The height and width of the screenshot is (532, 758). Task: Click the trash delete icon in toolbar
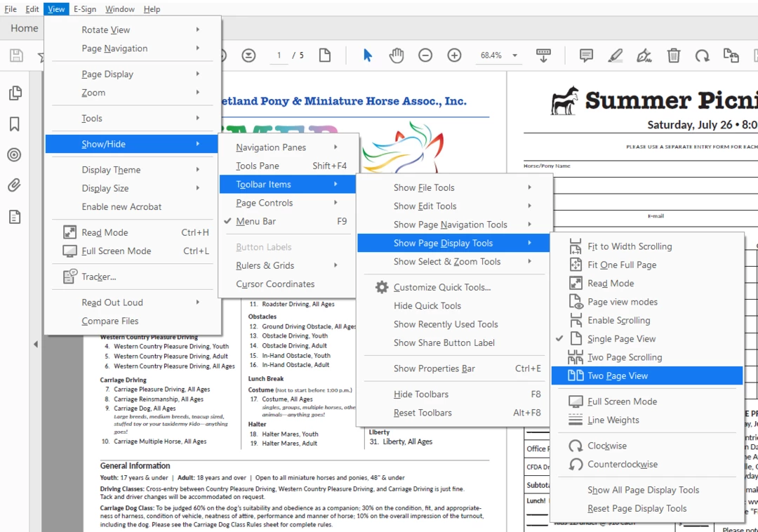pyautogui.click(x=673, y=55)
